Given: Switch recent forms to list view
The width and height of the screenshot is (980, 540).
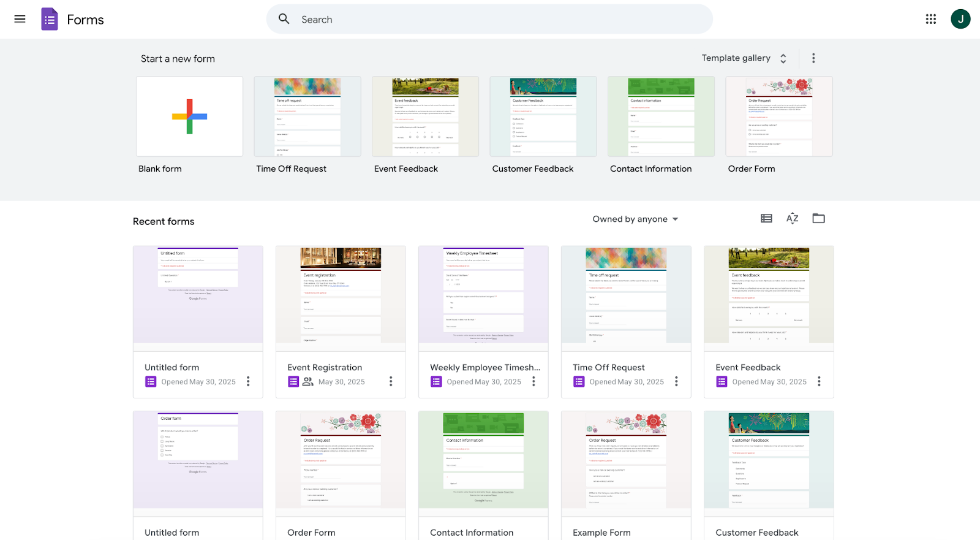Looking at the screenshot, I should point(766,218).
